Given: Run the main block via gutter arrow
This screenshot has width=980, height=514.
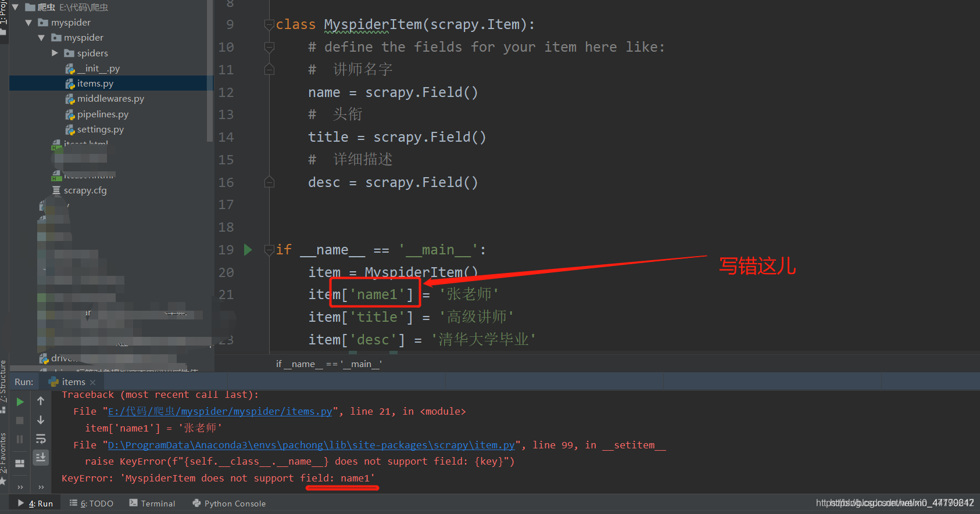Looking at the screenshot, I should pyautogui.click(x=248, y=250).
